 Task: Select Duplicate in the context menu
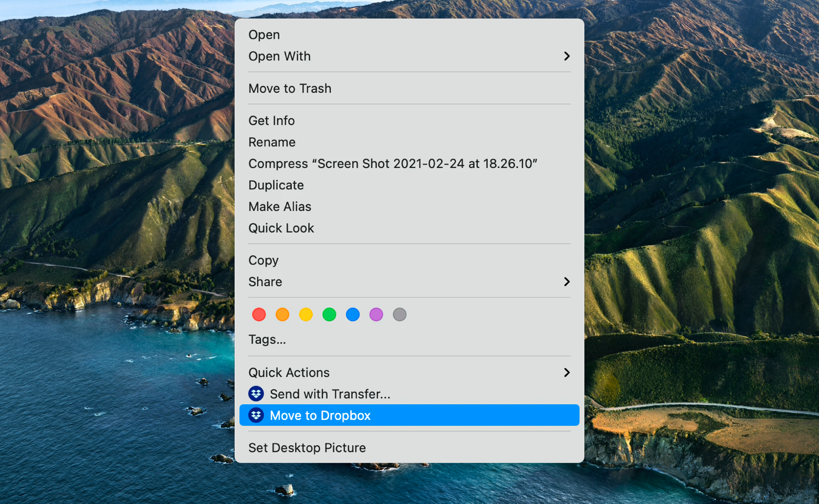click(409, 185)
